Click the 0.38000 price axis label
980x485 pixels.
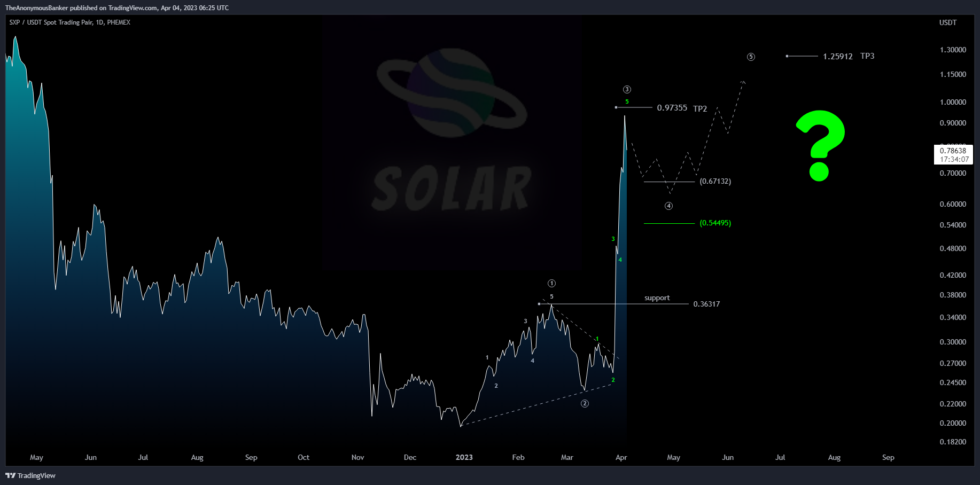953,295
